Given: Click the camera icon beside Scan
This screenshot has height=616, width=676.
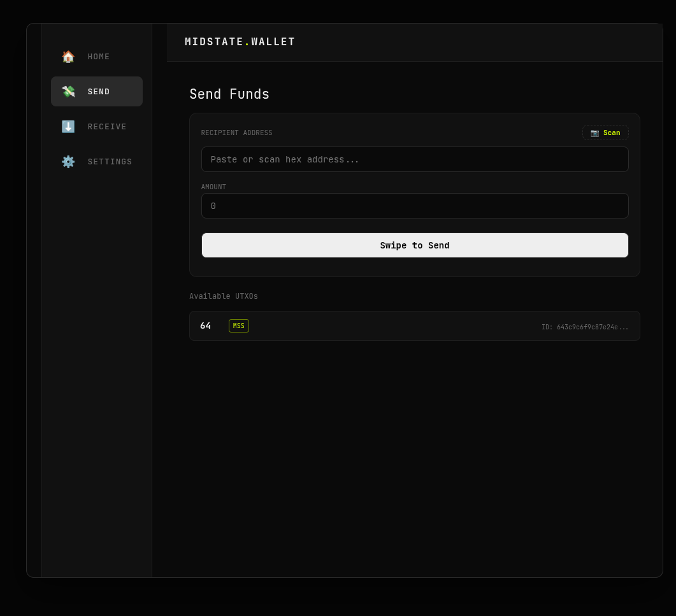Looking at the screenshot, I should (594, 133).
